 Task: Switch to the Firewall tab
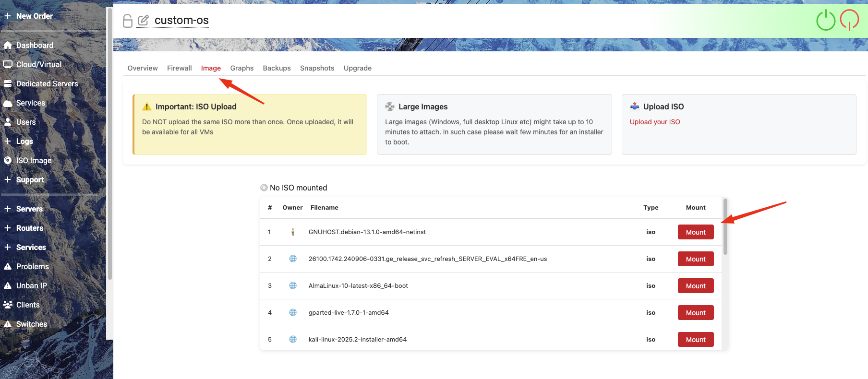(x=179, y=68)
